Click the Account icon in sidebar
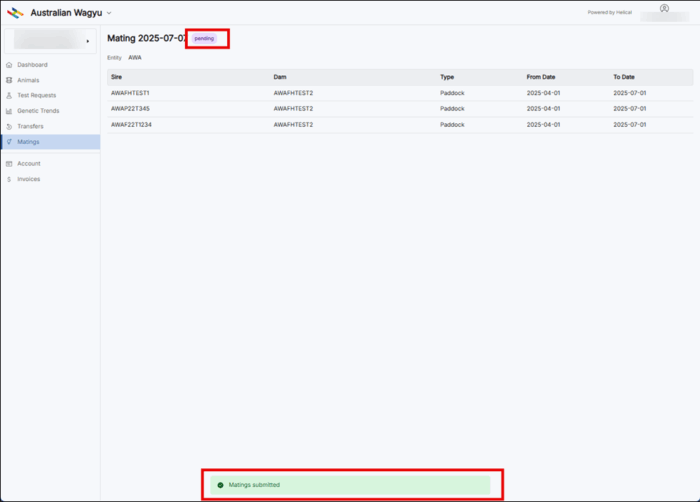The image size is (700, 502). [x=9, y=163]
